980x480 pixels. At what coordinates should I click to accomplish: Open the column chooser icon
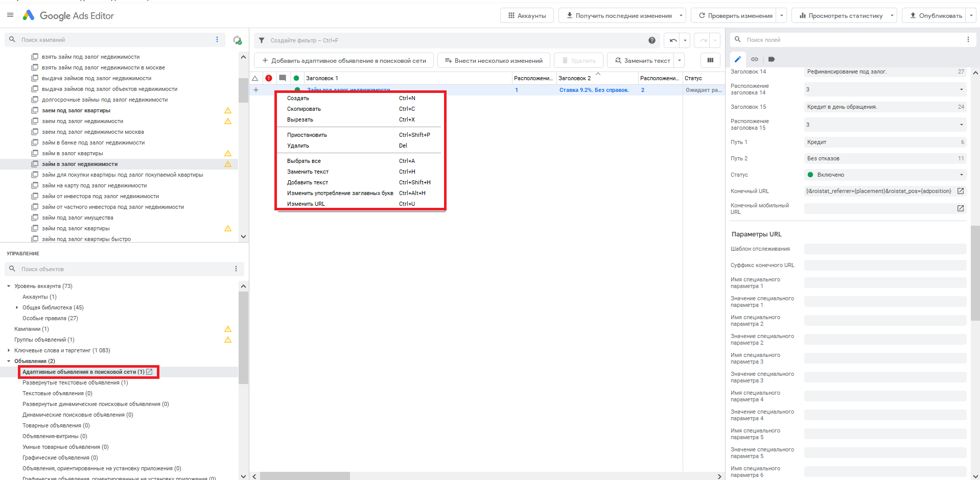(x=710, y=60)
